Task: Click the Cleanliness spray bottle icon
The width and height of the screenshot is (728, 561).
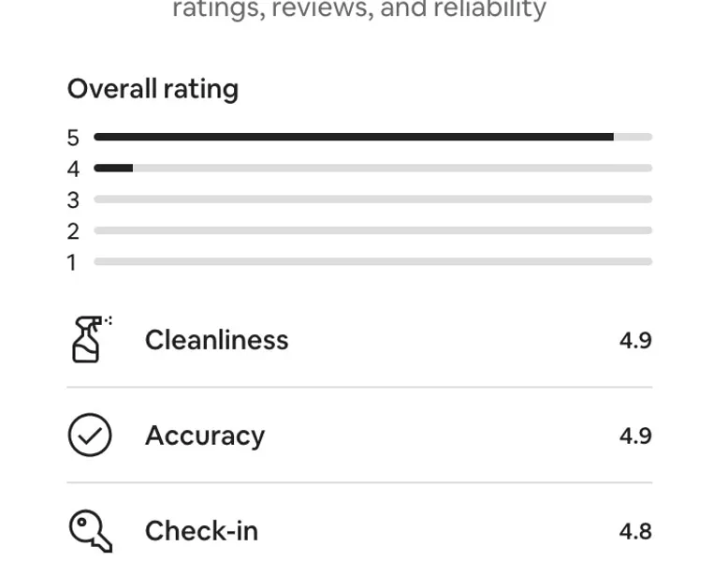Action: (89, 339)
